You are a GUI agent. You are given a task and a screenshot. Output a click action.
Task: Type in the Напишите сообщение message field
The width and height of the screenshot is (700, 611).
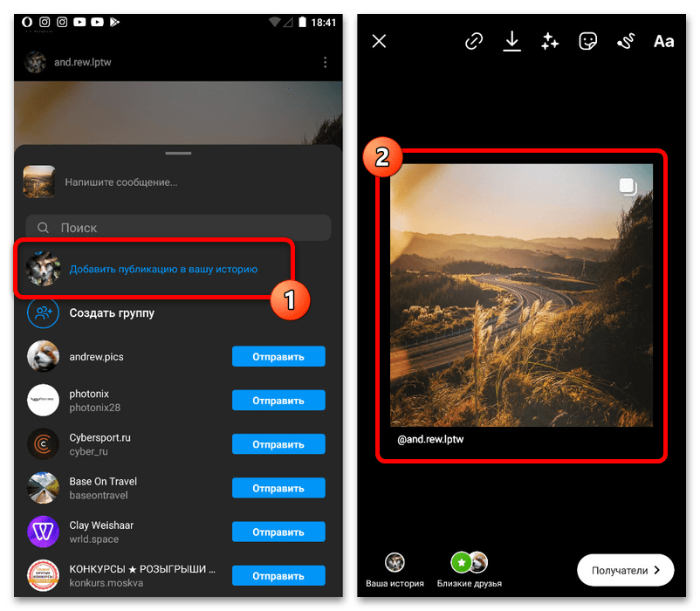(175, 182)
